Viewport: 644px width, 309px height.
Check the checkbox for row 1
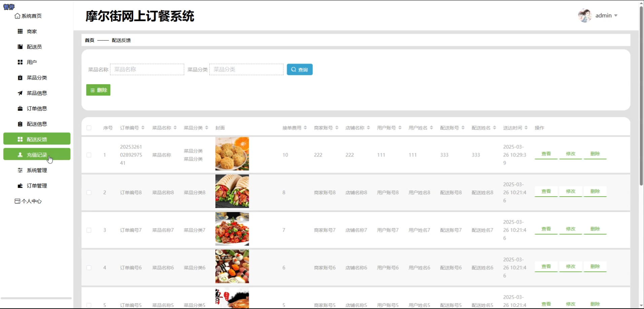[89, 155]
